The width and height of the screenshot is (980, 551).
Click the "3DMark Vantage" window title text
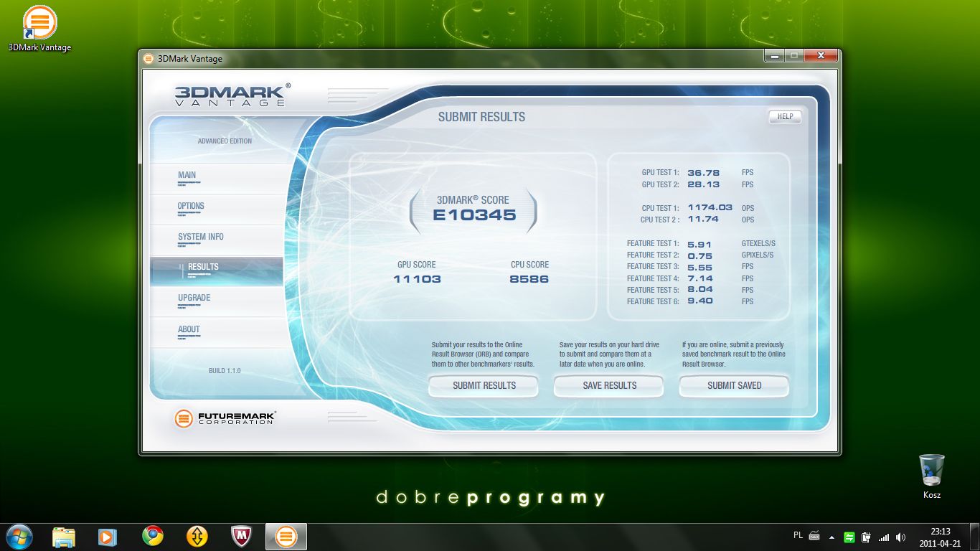tap(190, 59)
